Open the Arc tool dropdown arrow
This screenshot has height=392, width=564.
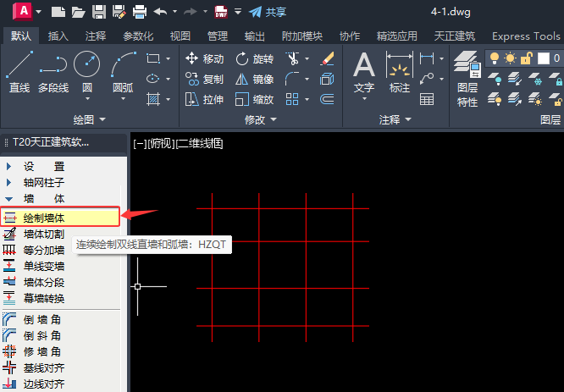124,98
